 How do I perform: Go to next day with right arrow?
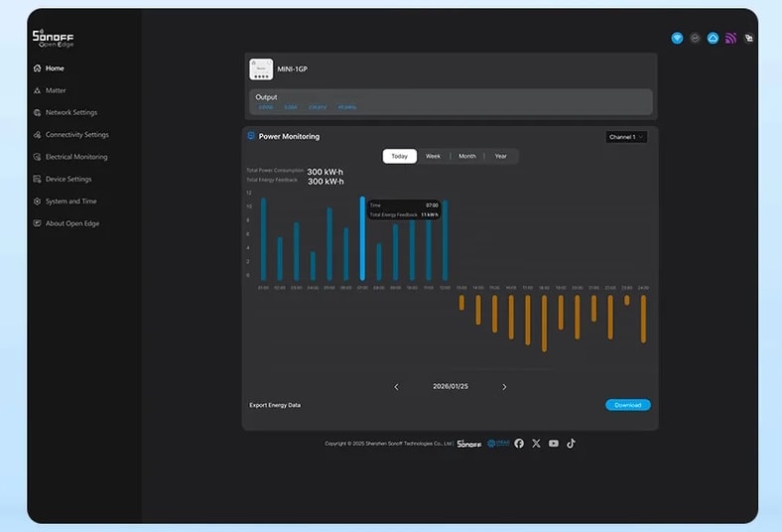(x=504, y=387)
